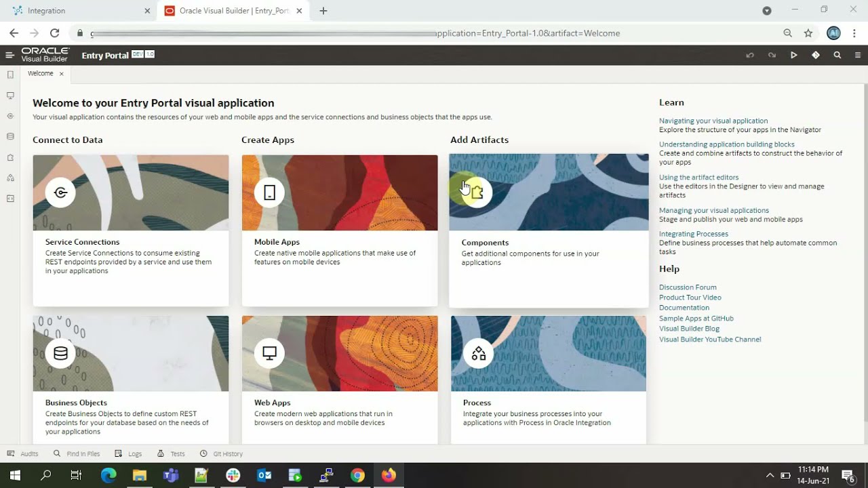Open the Chrome tab search dropdown arrow
The height and width of the screenshot is (488, 868).
coord(767,11)
